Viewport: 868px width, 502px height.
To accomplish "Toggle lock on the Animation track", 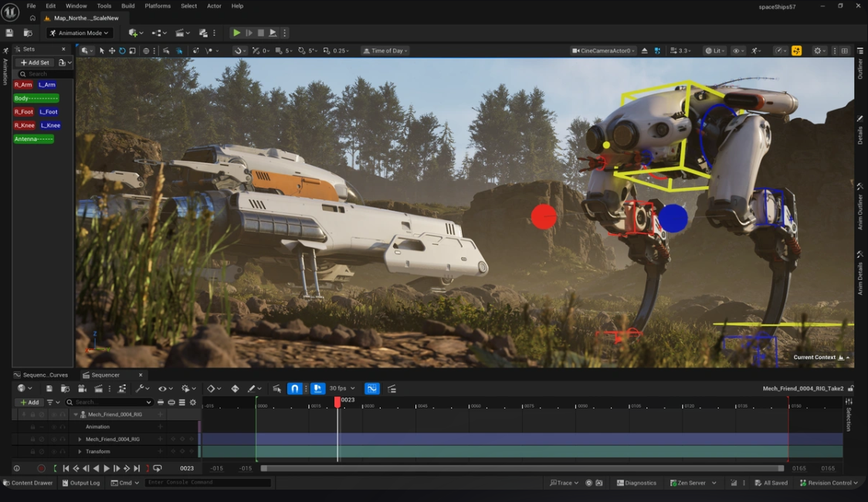I will [x=32, y=427].
